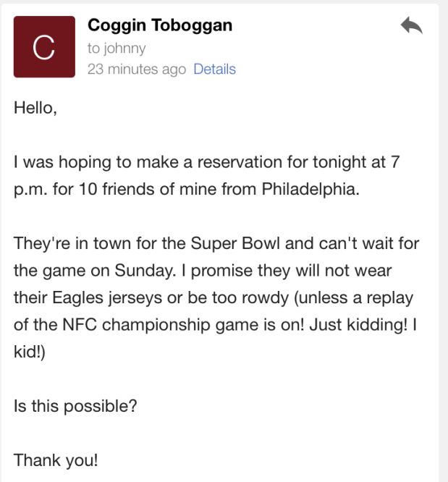448x482 pixels.
Task: Click the '23 minutes ago' timestamp
Action: point(136,69)
